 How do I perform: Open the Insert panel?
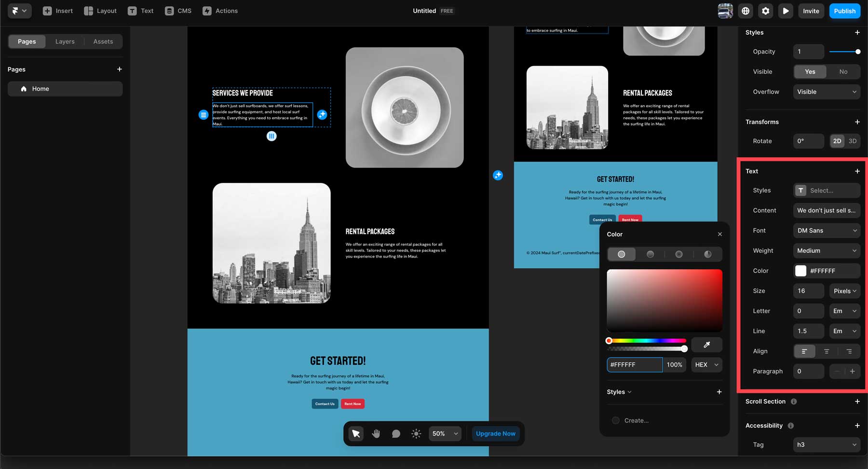click(x=57, y=11)
